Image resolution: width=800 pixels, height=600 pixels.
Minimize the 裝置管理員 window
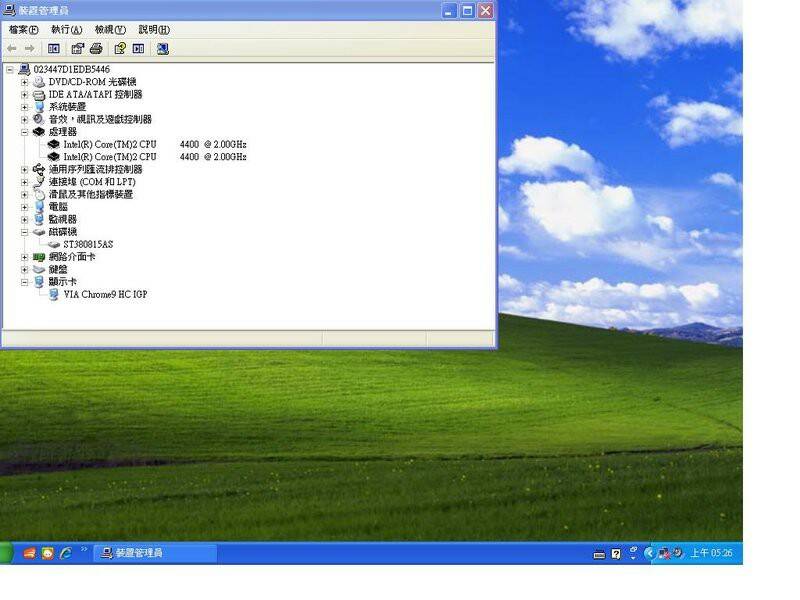[449, 11]
